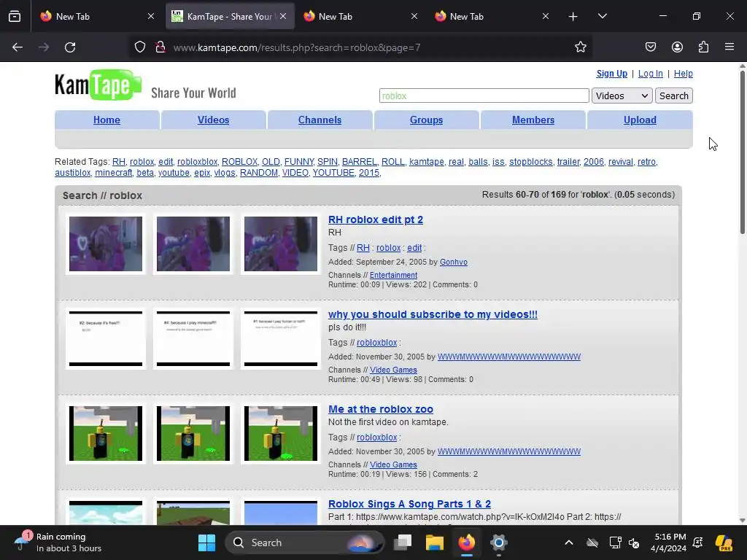This screenshot has height=560, width=747.
Task: Open first thumbnail of RH roblox edit
Action: click(x=106, y=244)
